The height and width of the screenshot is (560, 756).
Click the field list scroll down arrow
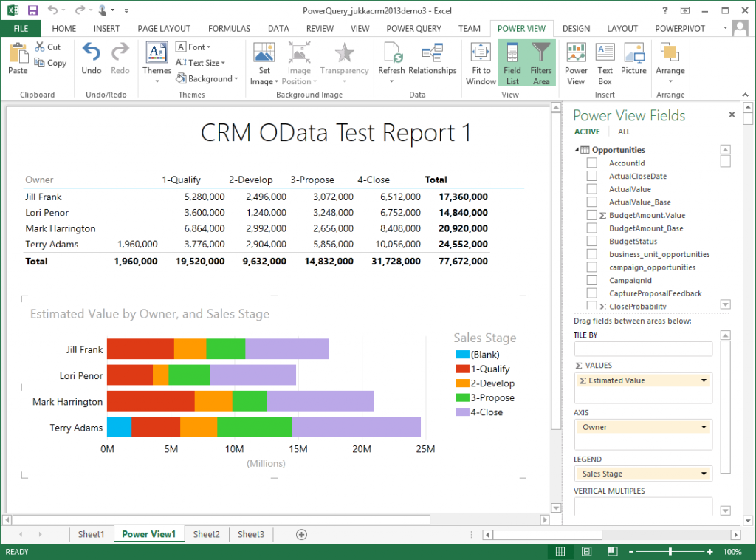(725, 304)
